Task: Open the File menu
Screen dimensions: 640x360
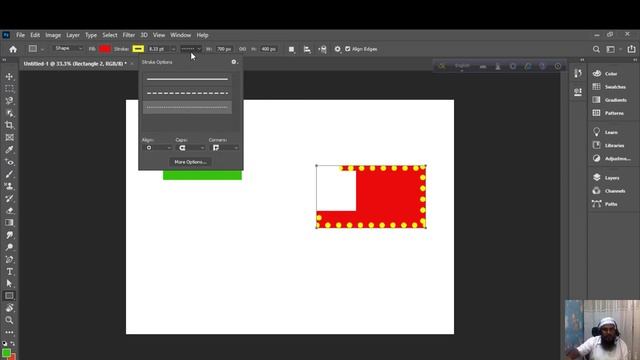Action: point(20,35)
